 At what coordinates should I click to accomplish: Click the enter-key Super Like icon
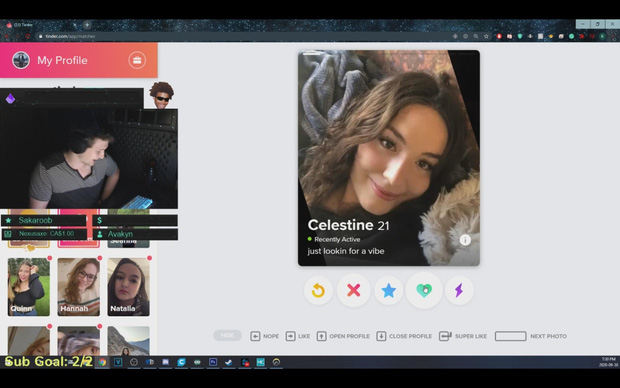pos(445,336)
